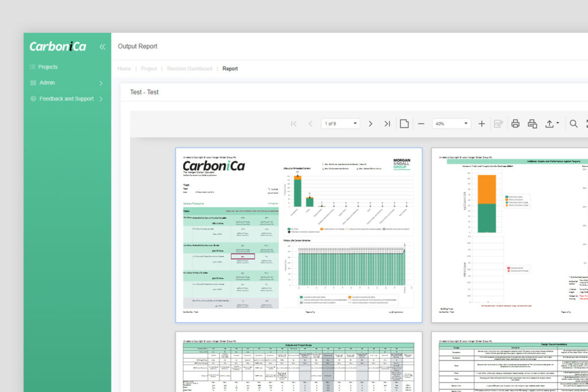
Task: Zoom in with plus icon
Action: click(482, 124)
